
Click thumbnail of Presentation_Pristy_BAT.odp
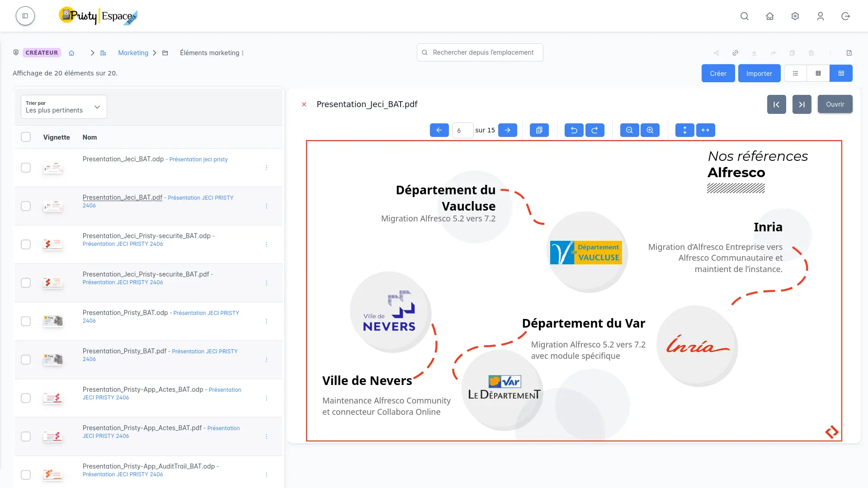point(53,321)
